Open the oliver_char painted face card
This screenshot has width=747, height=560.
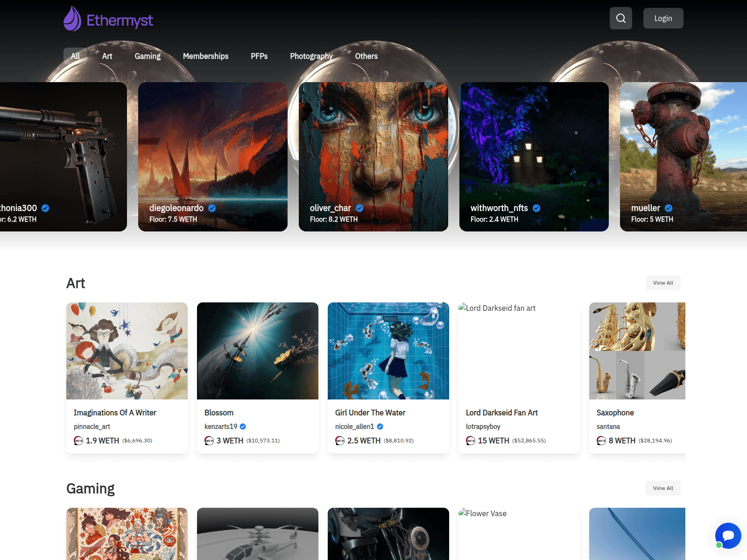[373, 157]
